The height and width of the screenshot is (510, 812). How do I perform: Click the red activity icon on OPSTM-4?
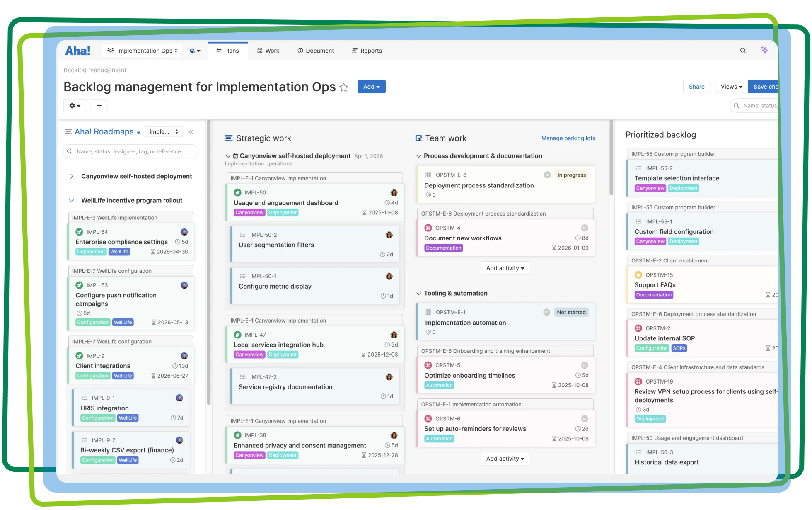pos(428,228)
